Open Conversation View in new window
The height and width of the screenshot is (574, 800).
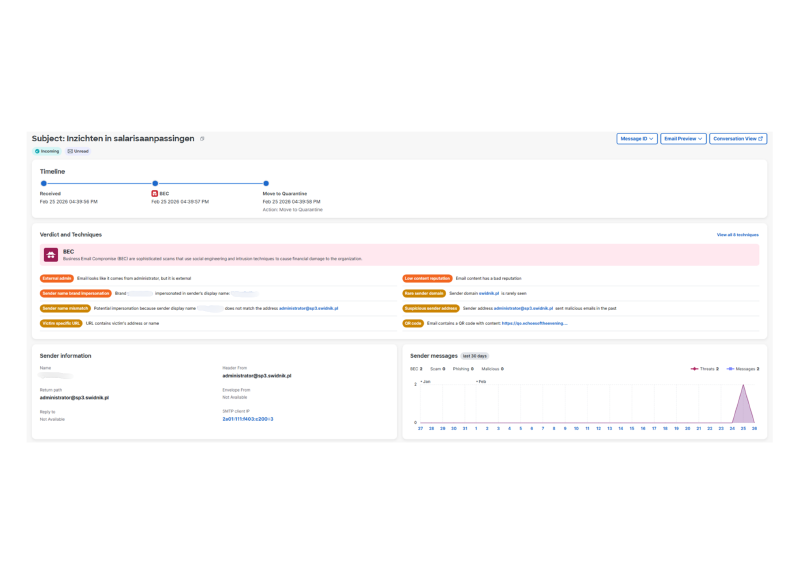click(x=738, y=139)
